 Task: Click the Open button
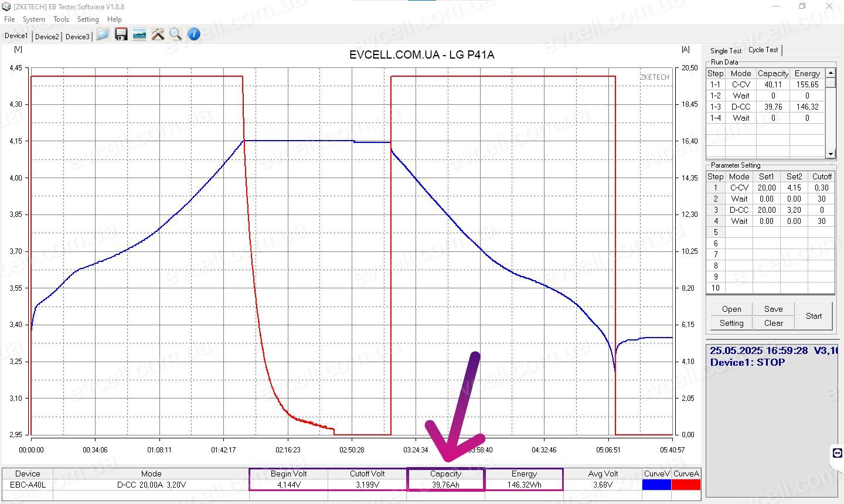[x=731, y=309]
